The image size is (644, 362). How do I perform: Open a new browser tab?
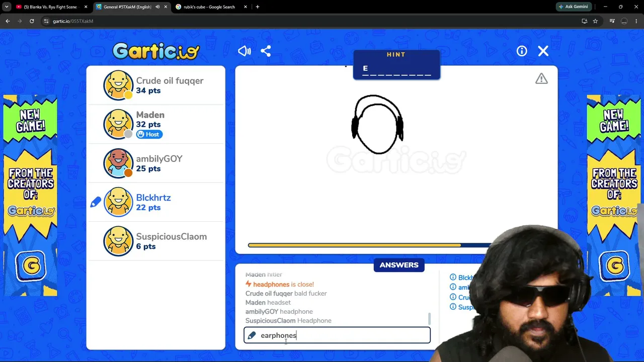click(x=258, y=7)
